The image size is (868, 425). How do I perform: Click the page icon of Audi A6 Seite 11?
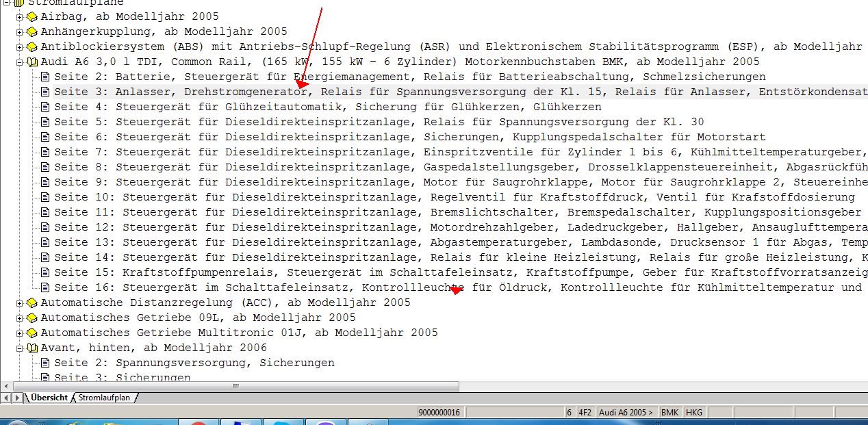[45, 212]
